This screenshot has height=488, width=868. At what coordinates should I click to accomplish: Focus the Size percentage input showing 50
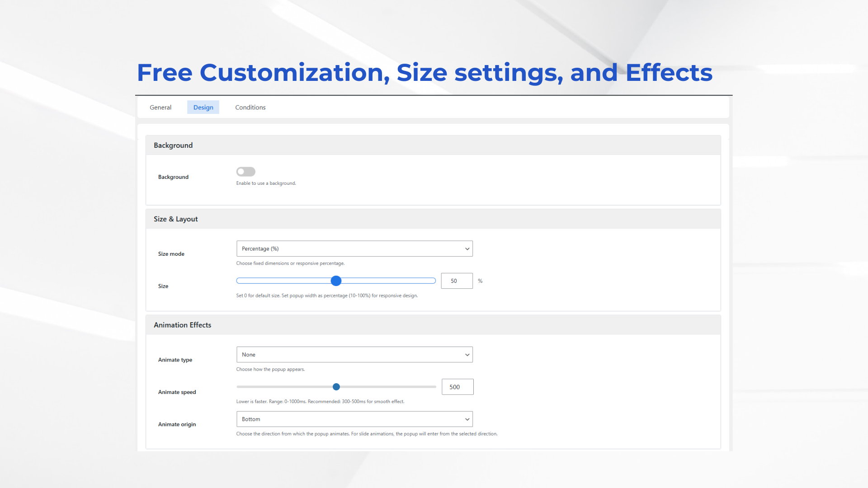coord(456,281)
